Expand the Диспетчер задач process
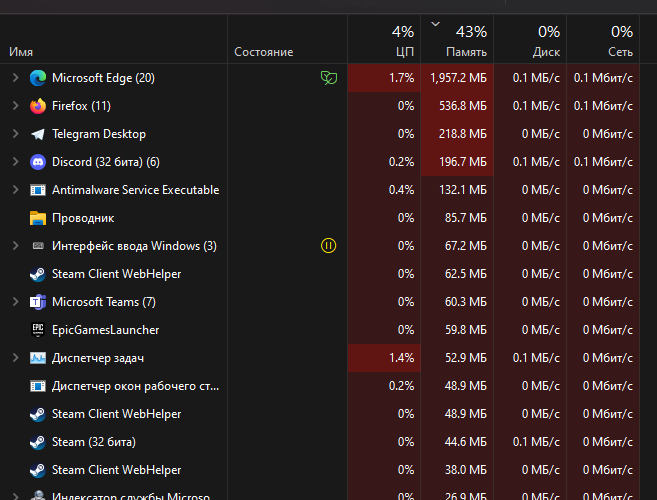 point(16,358)
